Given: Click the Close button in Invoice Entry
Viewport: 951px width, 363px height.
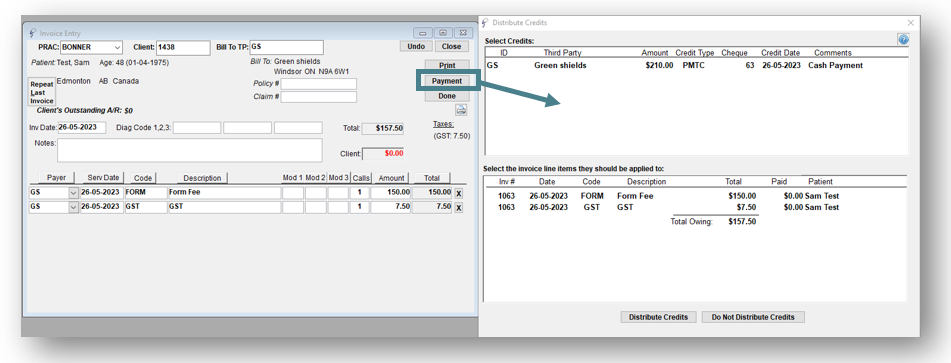Looking at the screenshot, I should point(451,47).
